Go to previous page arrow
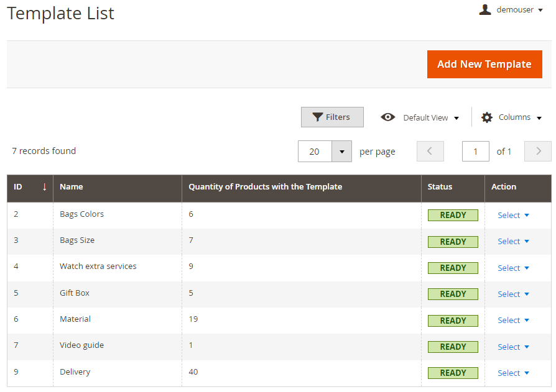Screen dimensions: 556x392 pos(430,151)
